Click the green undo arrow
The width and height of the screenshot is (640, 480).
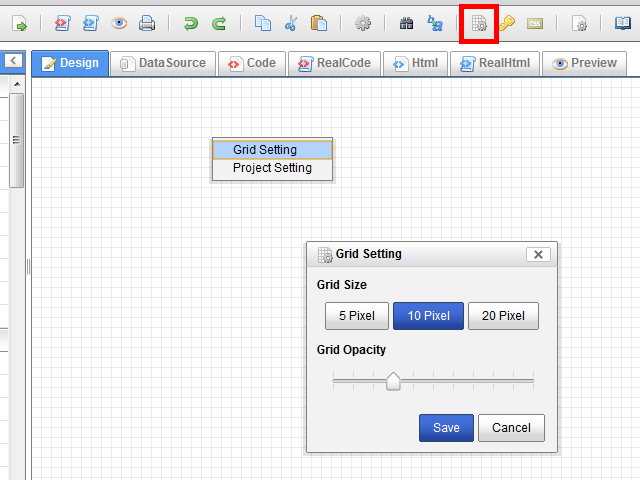point(191,23)
